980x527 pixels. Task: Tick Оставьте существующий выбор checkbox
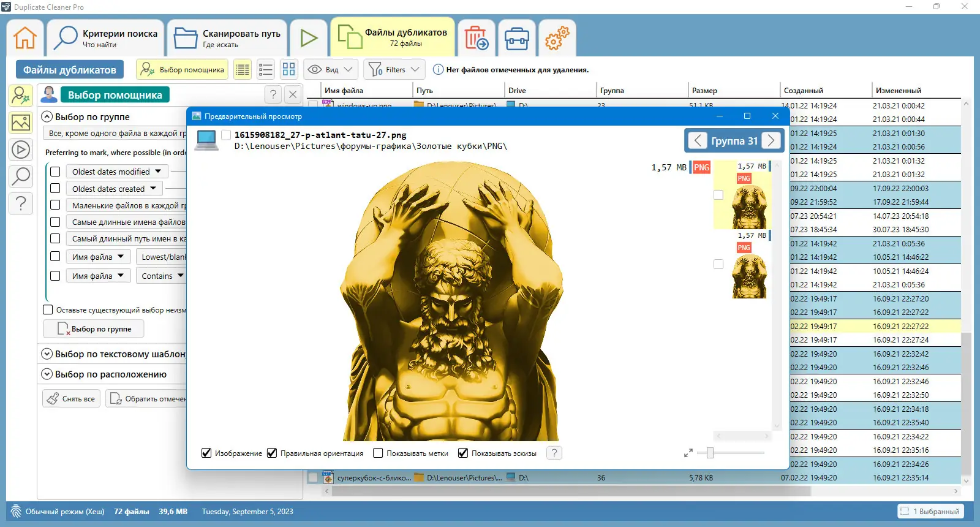click(x=48, y=309)
